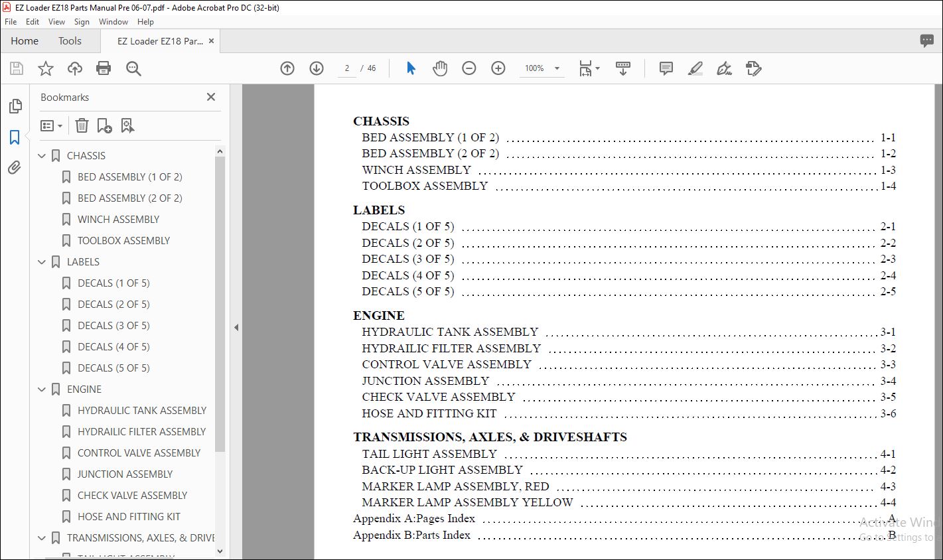Click the bookmarks panel scrollbar
This screenshot has height=560, width=943.
click(220, 305)
